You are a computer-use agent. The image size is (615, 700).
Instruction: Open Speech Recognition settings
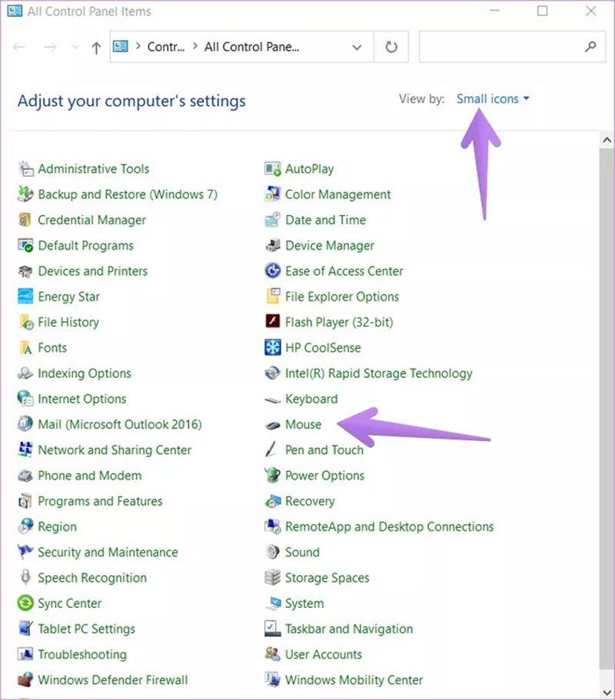point(92,578)
